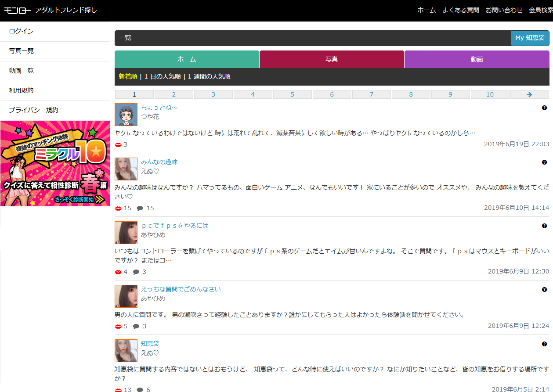Go to page 5
Image resolution: width=553 pixels, height=392 pixels.
(293, 94)
